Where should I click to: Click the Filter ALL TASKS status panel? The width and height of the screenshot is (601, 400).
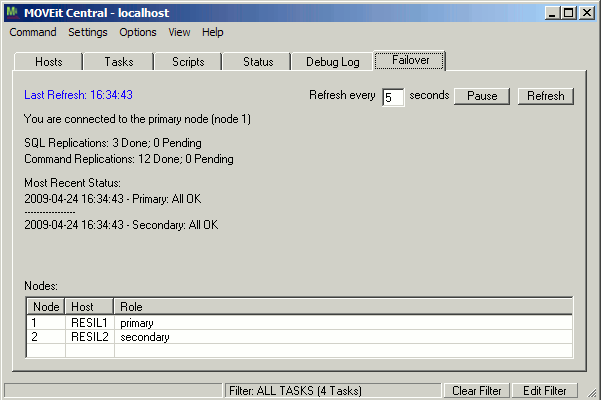(333, 391)
